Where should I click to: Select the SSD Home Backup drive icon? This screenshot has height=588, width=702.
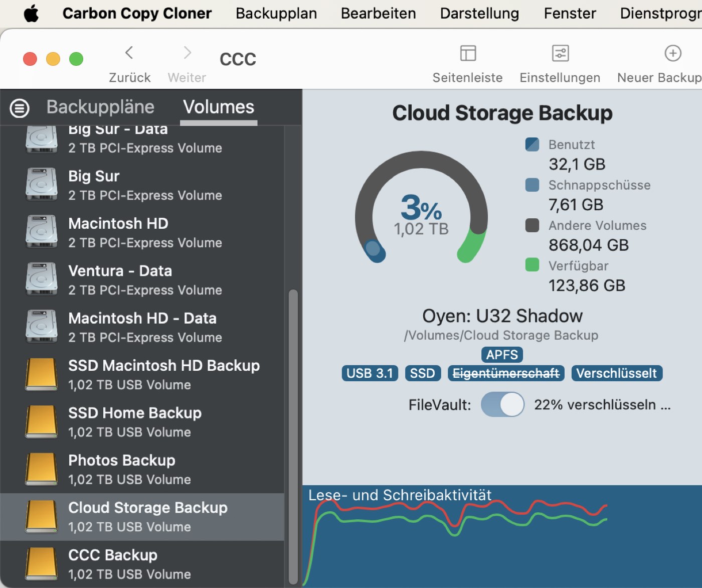tap(42, 421)
